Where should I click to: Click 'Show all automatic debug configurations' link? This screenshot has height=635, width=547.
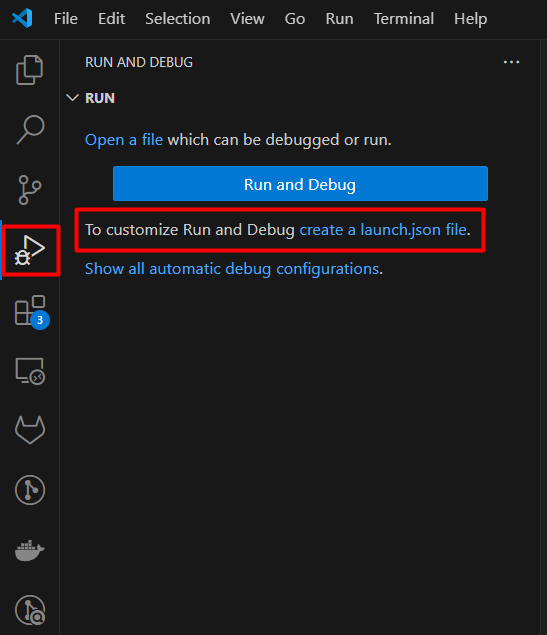click(x=232, y=268)
